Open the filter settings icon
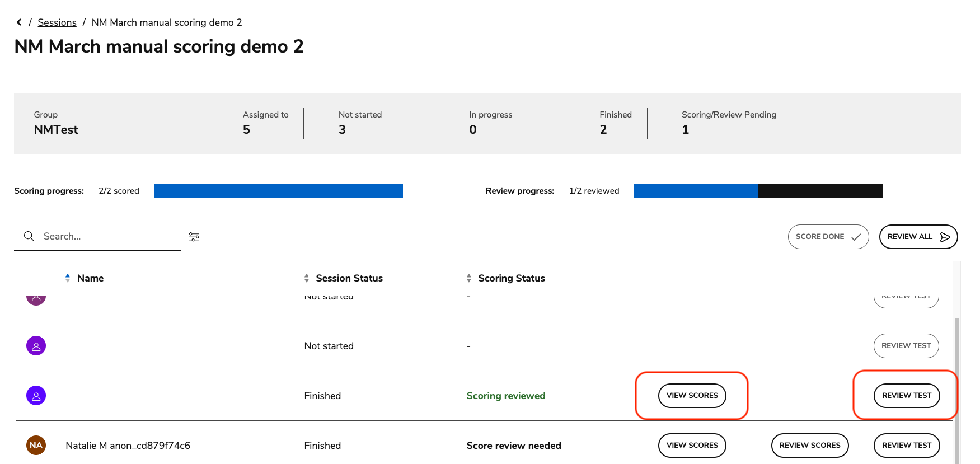The height and width of the screenshot is (464, 980). [194, 237]
